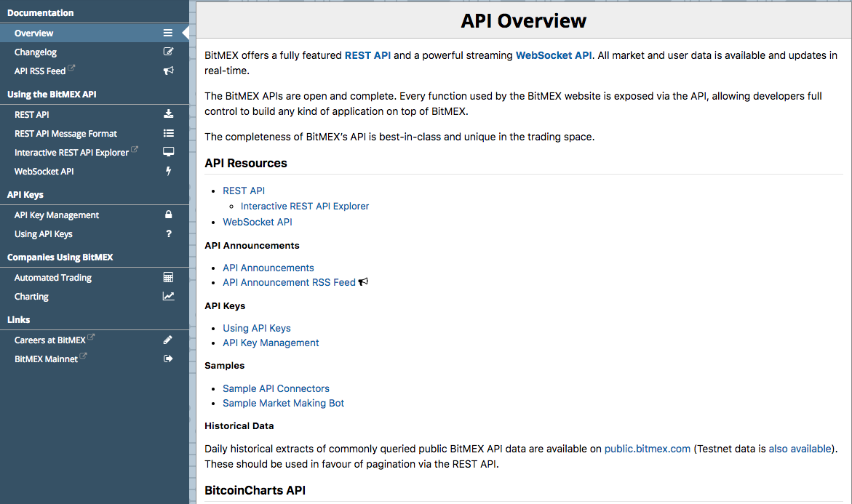Open API Announcement RSS Feed link
The height and width of the screenshot is (504, 852).
[x=289, y=282]
